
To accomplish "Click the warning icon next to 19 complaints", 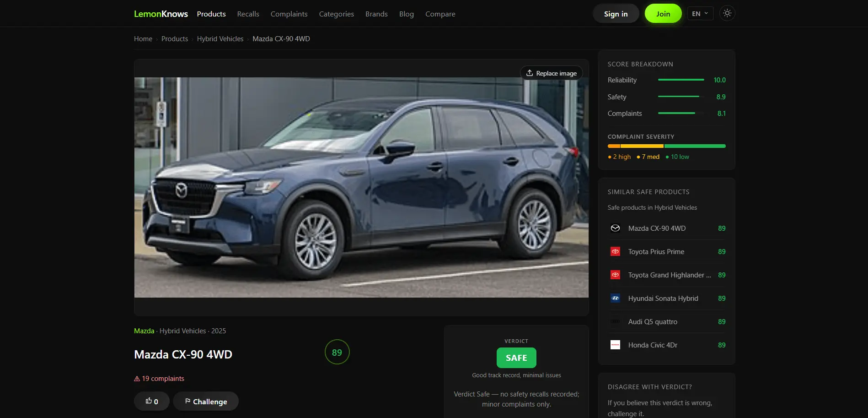I will 137,379.
